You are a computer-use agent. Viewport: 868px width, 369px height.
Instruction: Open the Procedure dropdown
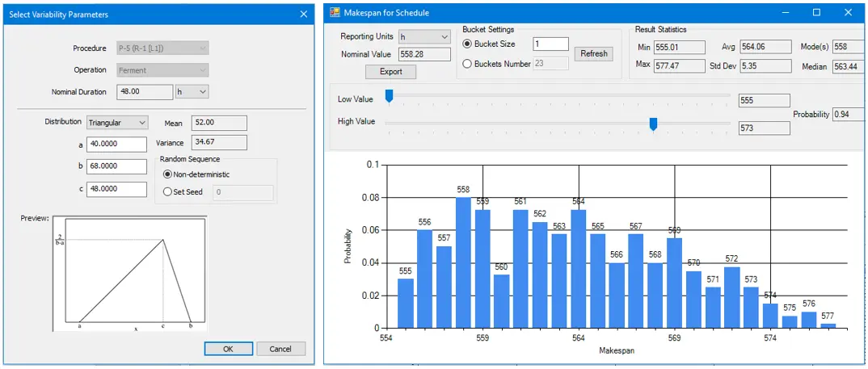(x=162, y=48)
